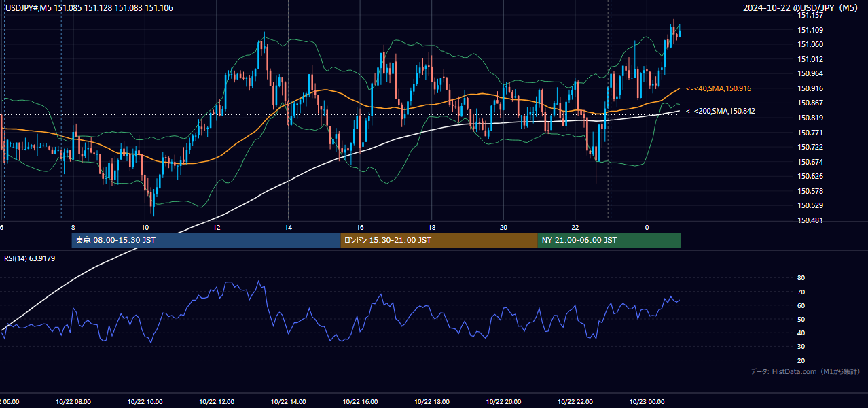Click the 10/22 22:00 date label
Screen dimensions: 868x408
(x=575, y=401)
